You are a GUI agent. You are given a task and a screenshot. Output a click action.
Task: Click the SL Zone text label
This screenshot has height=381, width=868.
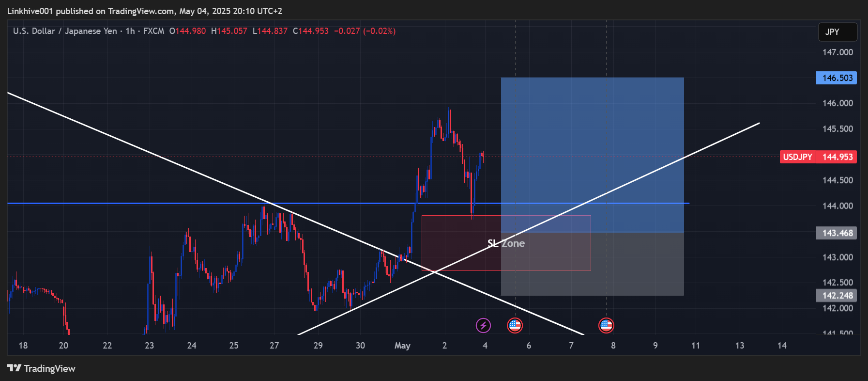pyautogui.click(x=506, y=243)
